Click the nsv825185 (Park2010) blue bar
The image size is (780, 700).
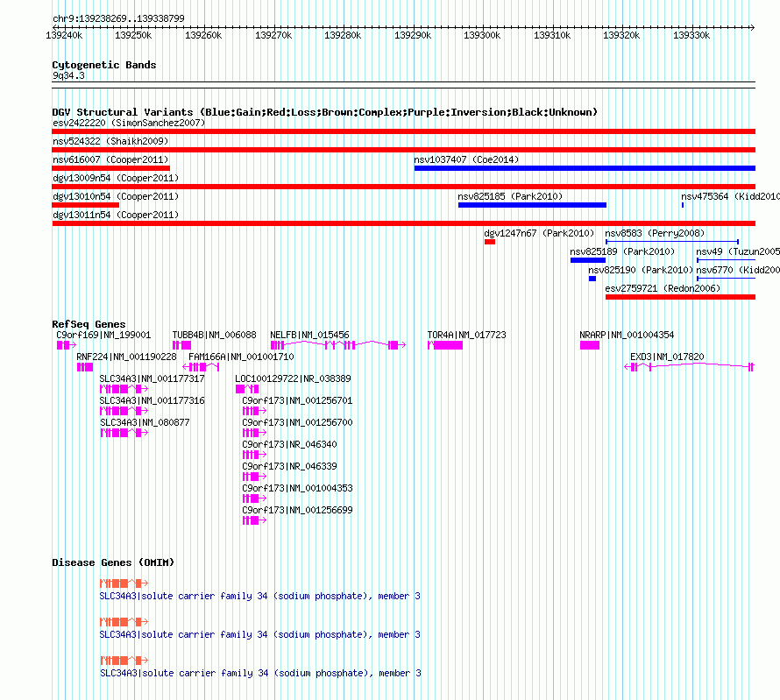(x=532, y=205)
